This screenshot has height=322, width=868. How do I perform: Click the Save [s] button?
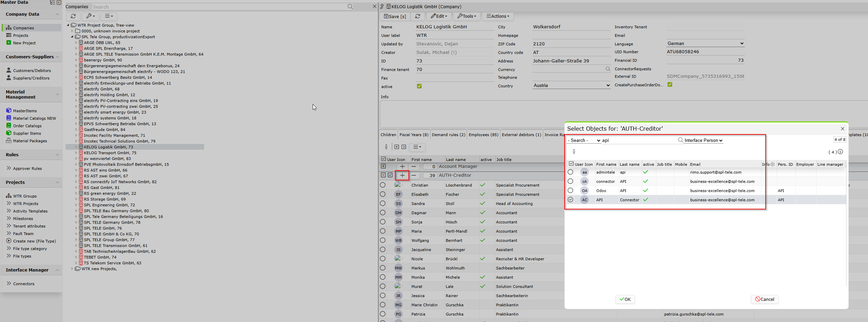[395, 16]
